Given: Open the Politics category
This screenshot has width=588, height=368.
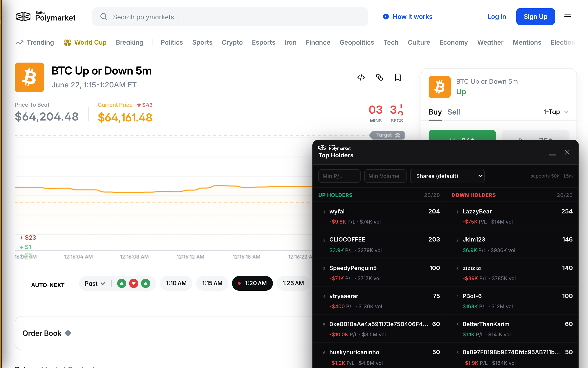Looking at the screenshot, I should click(x=172, y=42).
